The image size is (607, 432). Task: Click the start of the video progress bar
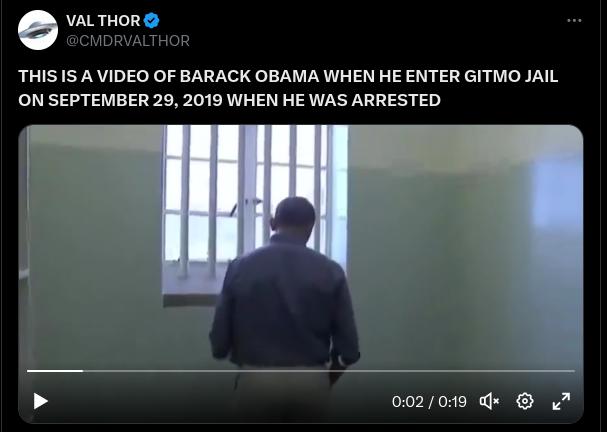pos(28,371)
